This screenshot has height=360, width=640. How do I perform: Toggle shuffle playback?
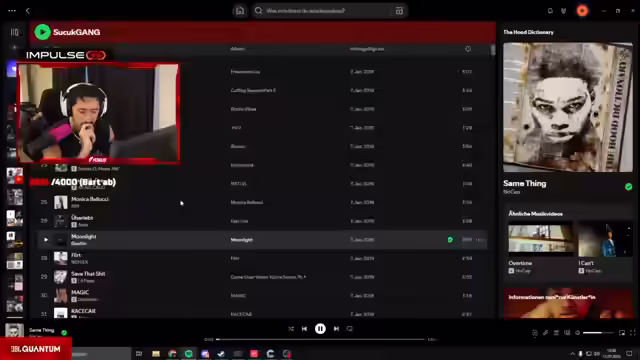[291, 329]
